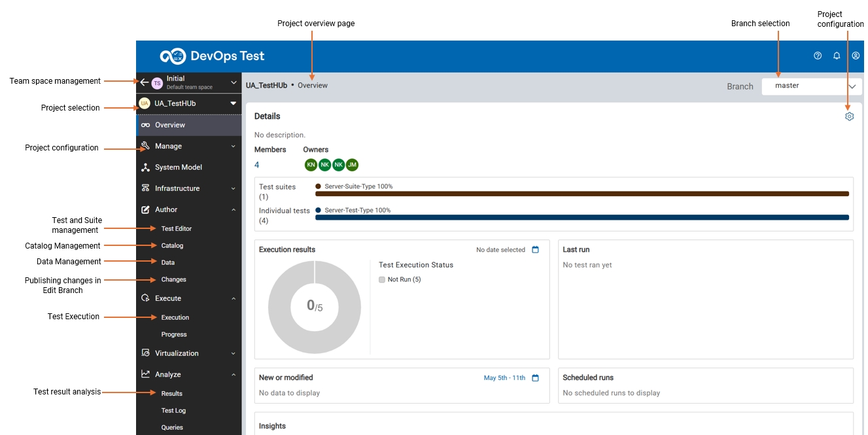Click the back arrow for team spaces
The width and height of the screenshot is (868, 435).
pos(145,82)
